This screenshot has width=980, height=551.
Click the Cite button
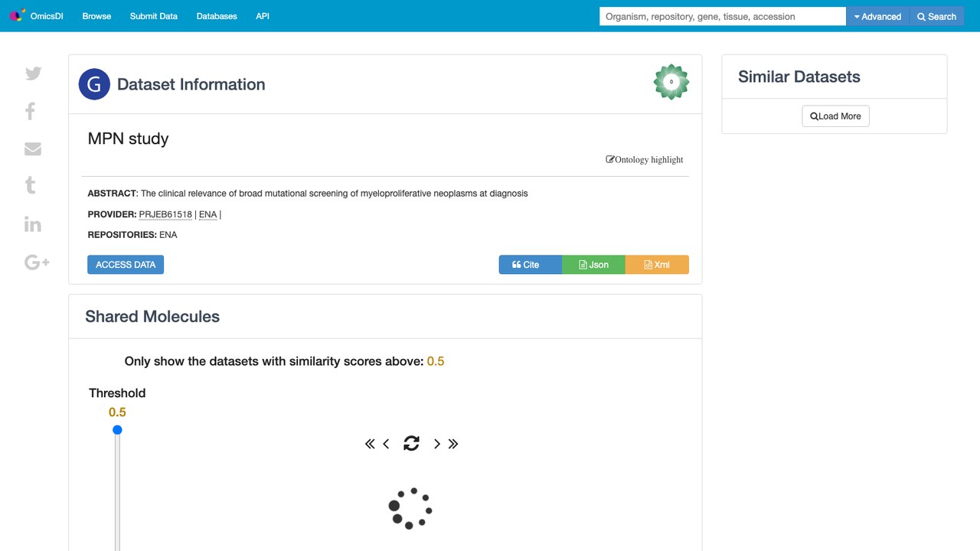[x=531, y=265]
